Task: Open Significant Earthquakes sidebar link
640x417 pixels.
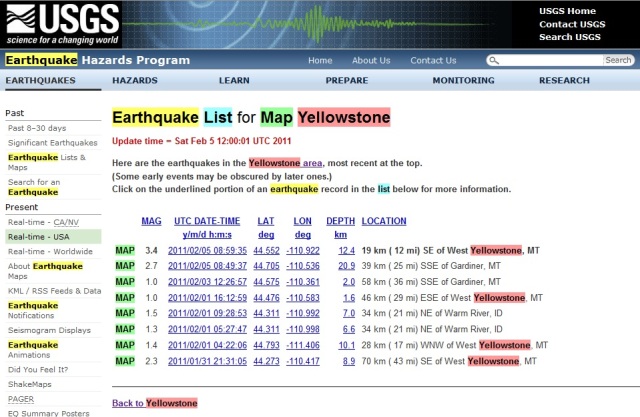Action: 53,143
